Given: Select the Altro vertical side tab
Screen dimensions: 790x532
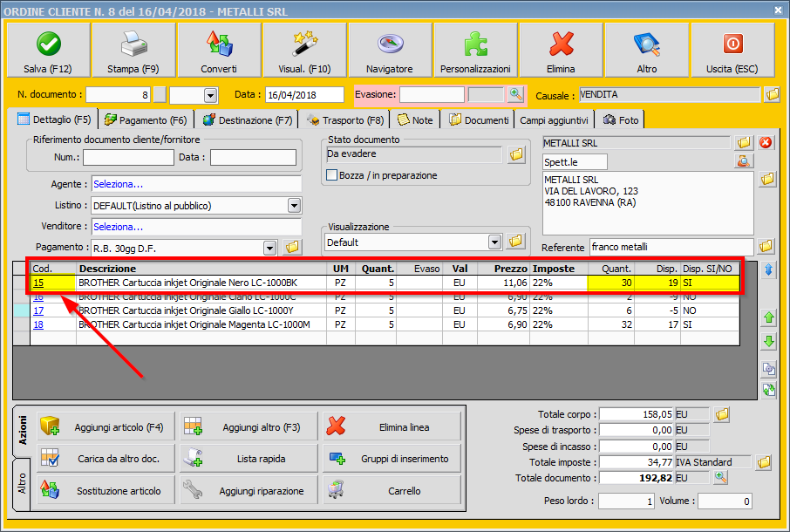Looking at the screenshot, I should pyautogui.click(x=22, y=484).
